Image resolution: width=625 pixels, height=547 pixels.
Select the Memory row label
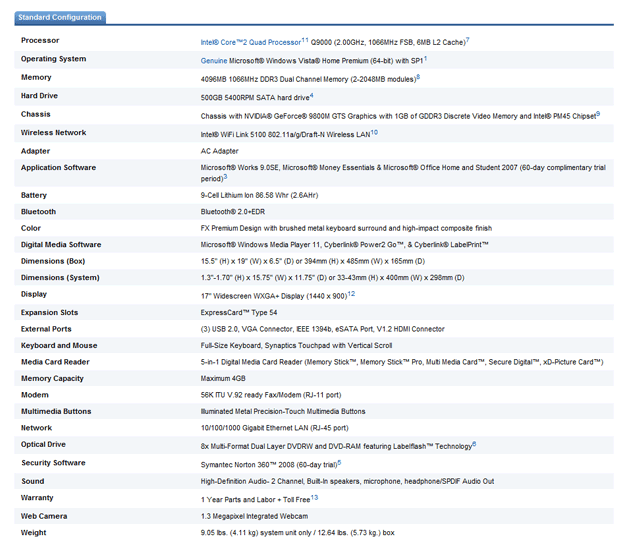36,77
